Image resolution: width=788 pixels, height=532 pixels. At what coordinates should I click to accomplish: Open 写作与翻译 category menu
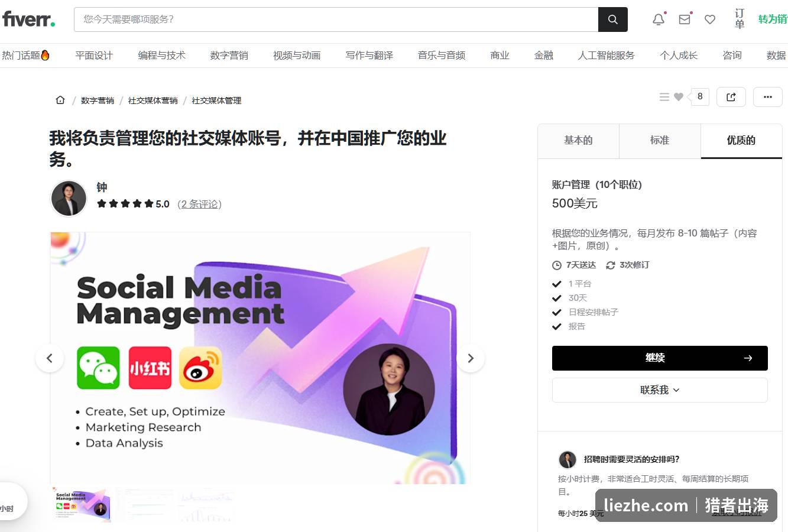369,55
